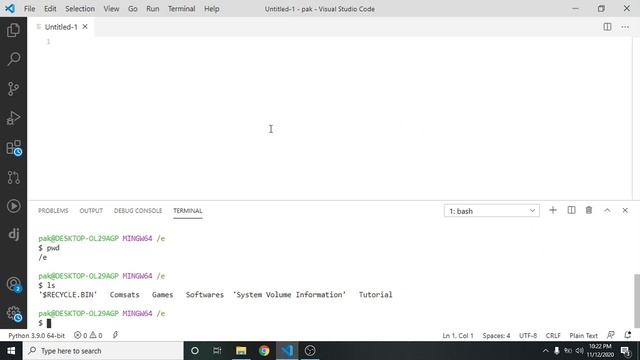Click 'Spaces: 4' indentation setting
Screen dimensions: 640x360
pos(496,336)
